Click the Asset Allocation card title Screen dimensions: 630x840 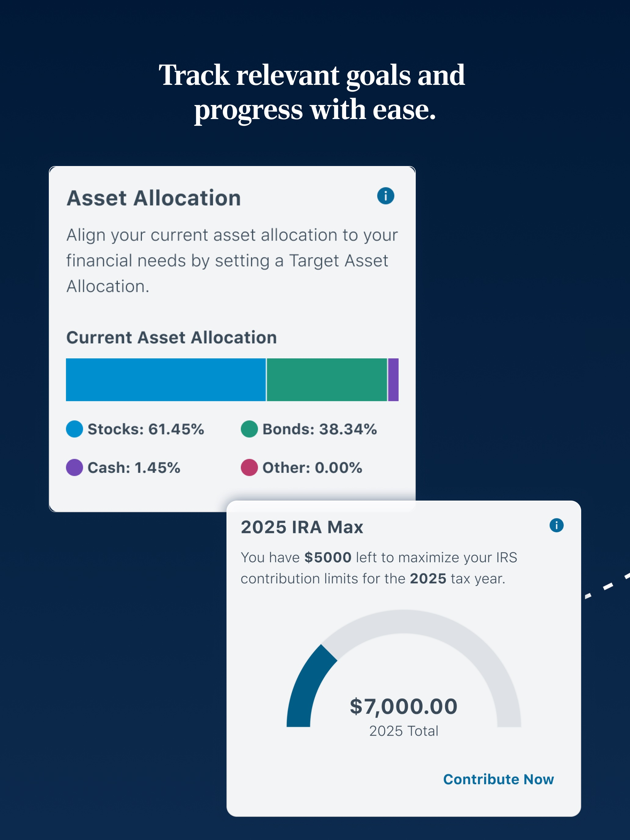coord(154,198)
